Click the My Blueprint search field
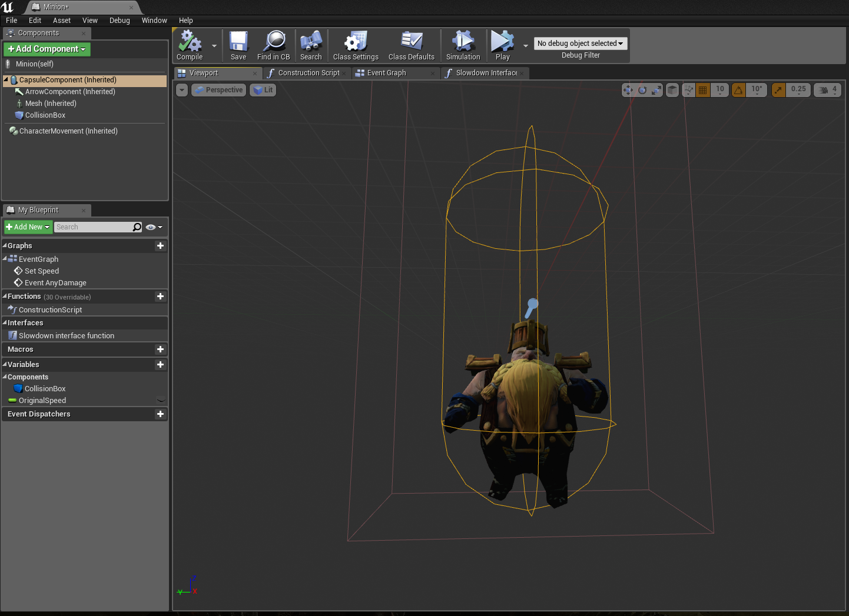The width and height of the screenshot is (849, 616). tap(93, 227)
